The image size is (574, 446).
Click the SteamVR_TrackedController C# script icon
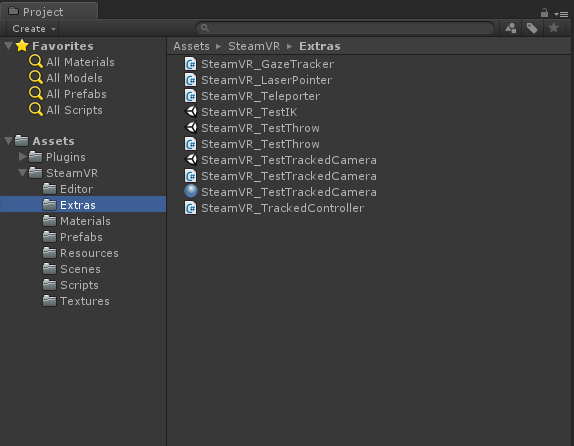click(x=190, y=208)
